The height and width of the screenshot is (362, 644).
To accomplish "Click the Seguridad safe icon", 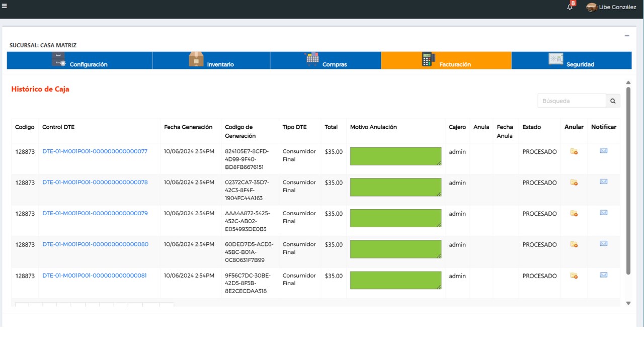I will 556,59.
